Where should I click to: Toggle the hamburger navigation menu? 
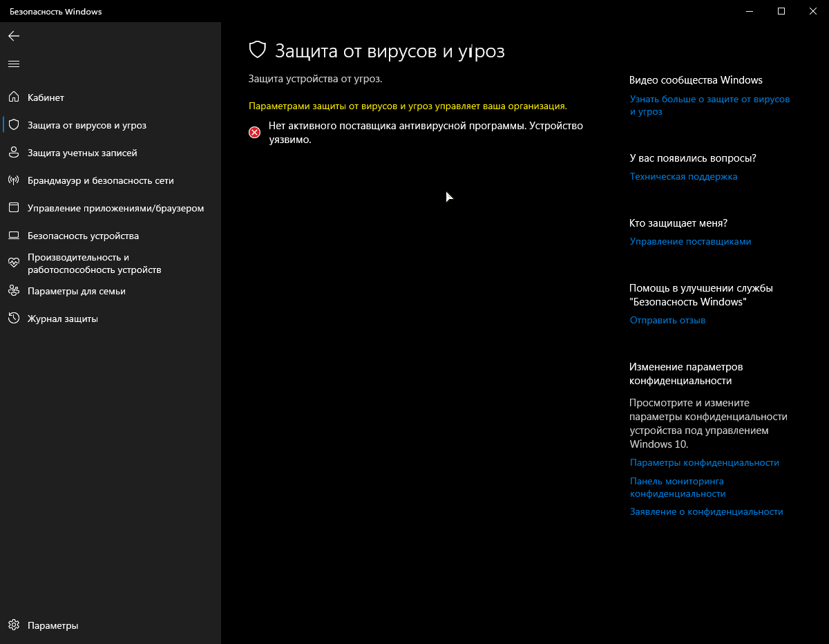(14, 64)
